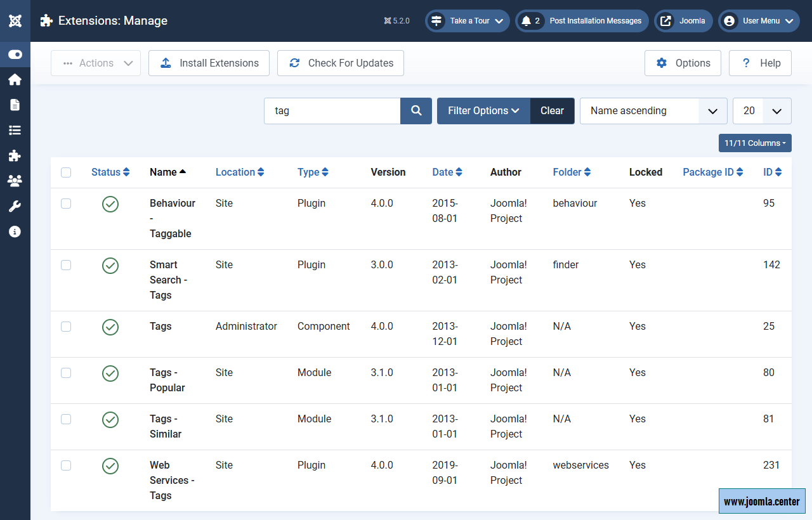The height and width of the screenshot is (520, 812).
Task: Sort table by Folder column
Action: click(x=572, y=172)
